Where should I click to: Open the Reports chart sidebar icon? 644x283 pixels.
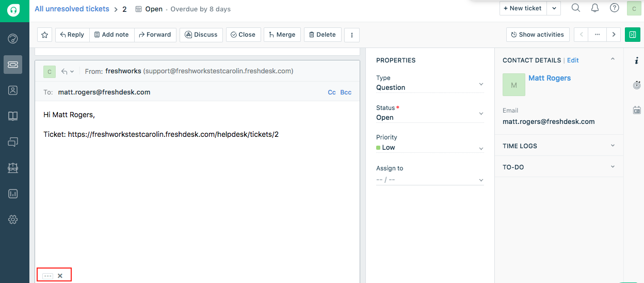[13, 194]
